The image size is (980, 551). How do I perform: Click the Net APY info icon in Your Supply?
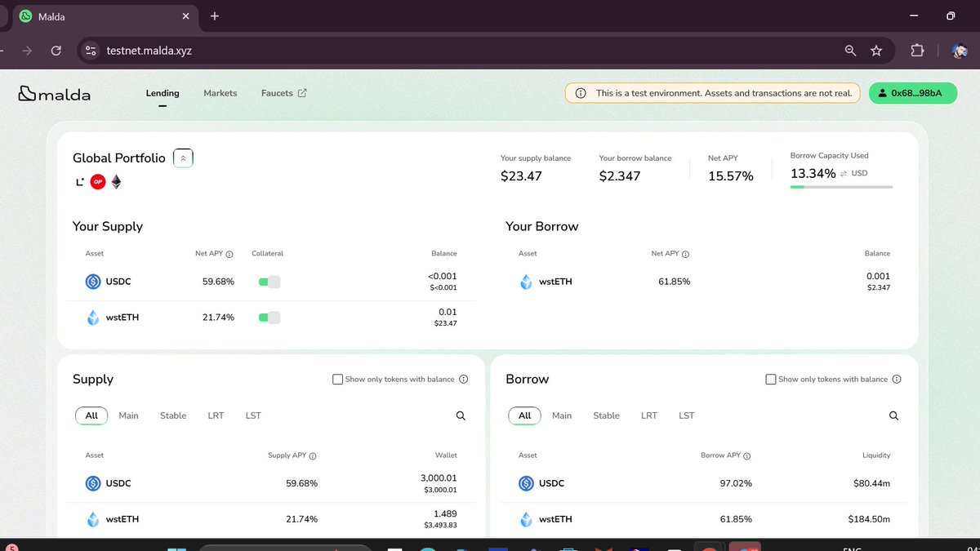point(229,254)
